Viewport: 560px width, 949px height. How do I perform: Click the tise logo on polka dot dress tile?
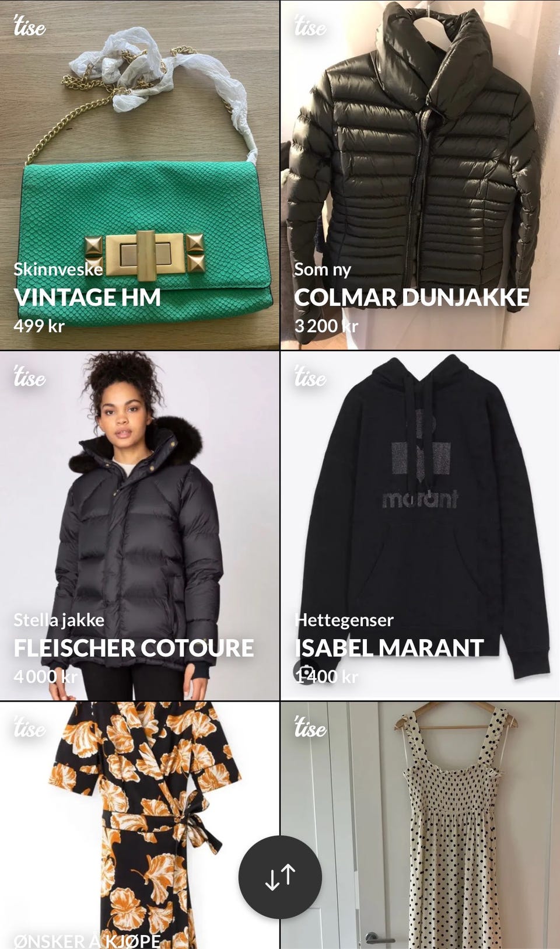[x=310, y=727]
